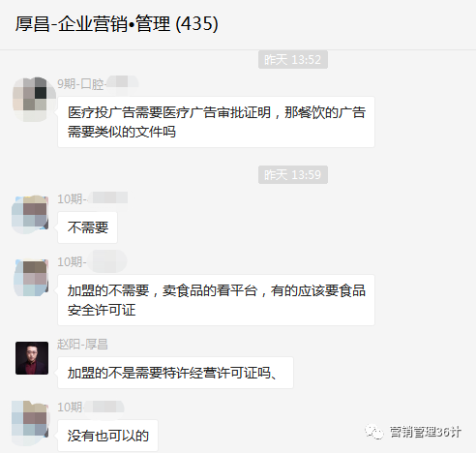Click the WeChat logo in watermark
The width and height of the screenshot is (476, 453).
tap(374, 432)
